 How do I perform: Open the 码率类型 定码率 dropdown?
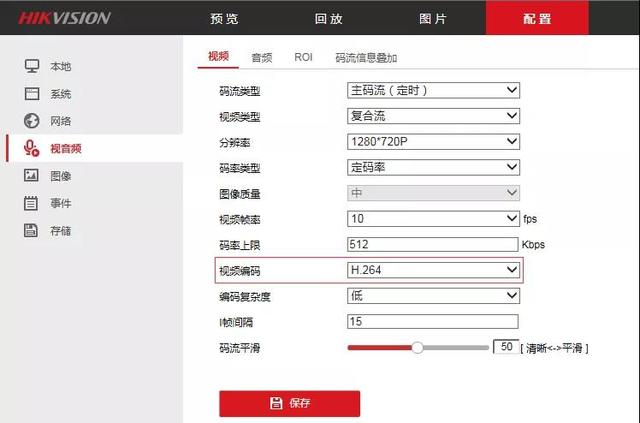433,167
